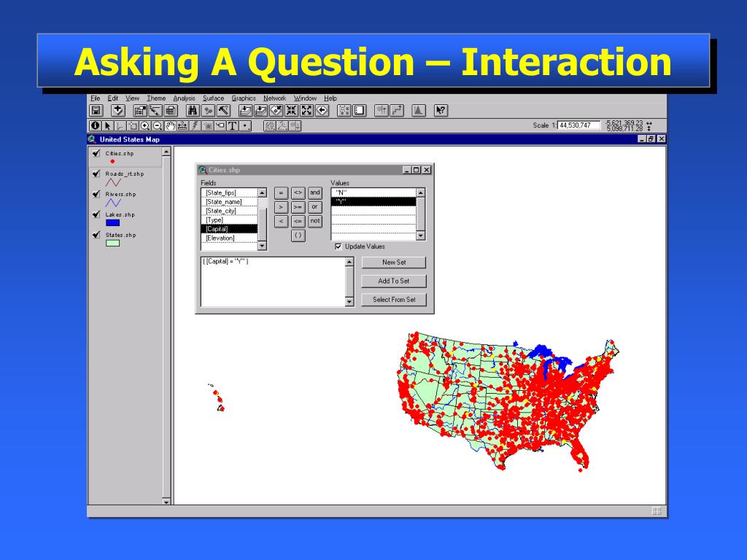This screenshot has height=560, width=747.
Task: Click the parentheses operator button
Action: point(298,236)
